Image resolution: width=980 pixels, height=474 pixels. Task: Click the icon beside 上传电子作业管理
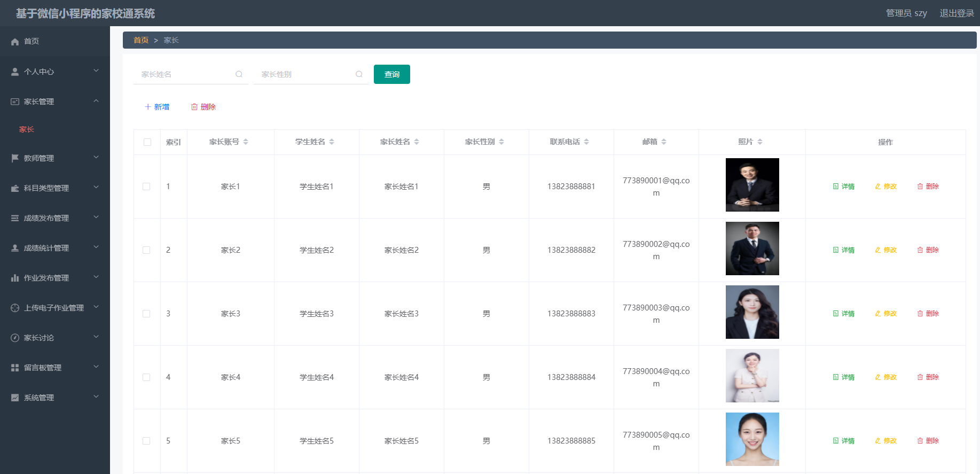[x=15, y=308]
